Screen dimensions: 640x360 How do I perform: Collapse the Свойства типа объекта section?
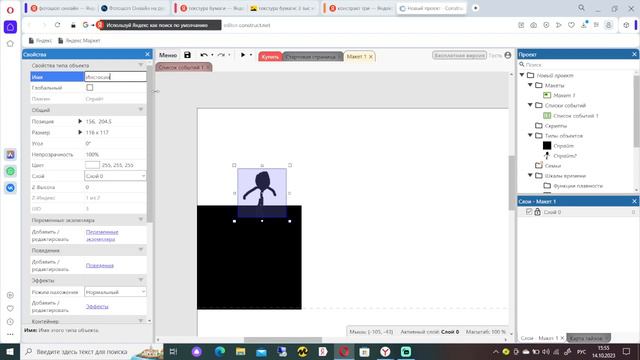140,65
